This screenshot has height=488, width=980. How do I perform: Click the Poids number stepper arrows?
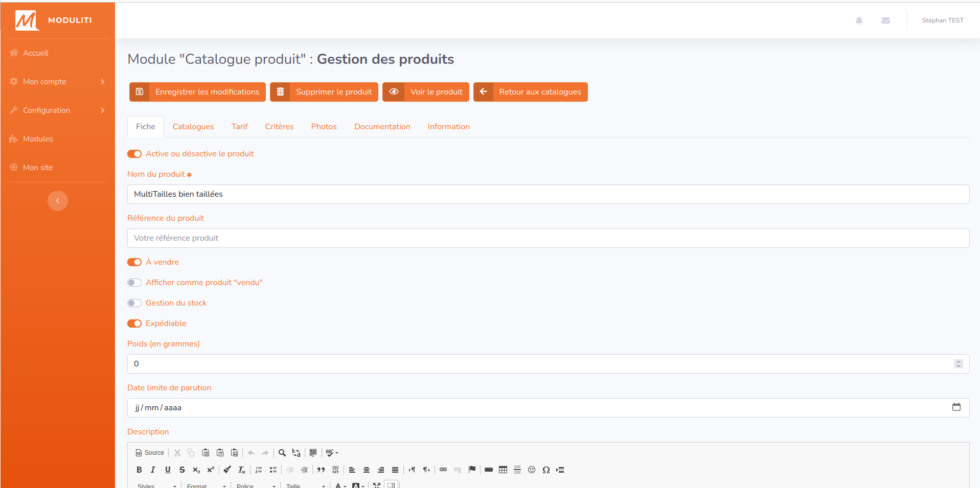[959, 364]
